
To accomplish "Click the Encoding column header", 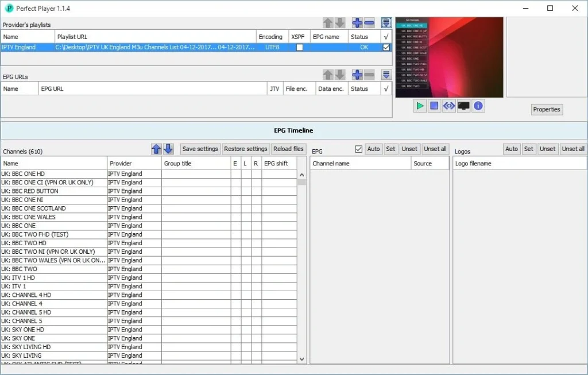I will pos(272,37).
